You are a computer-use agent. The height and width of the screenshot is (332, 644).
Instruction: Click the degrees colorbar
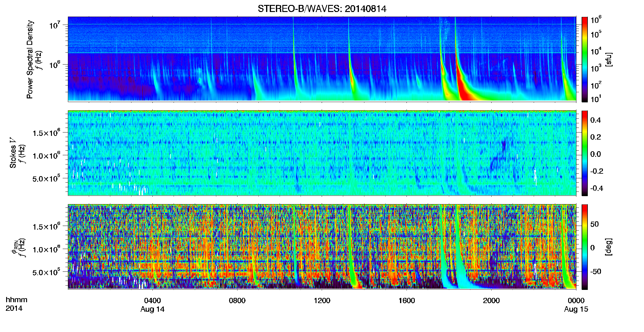tap(585, 247)
